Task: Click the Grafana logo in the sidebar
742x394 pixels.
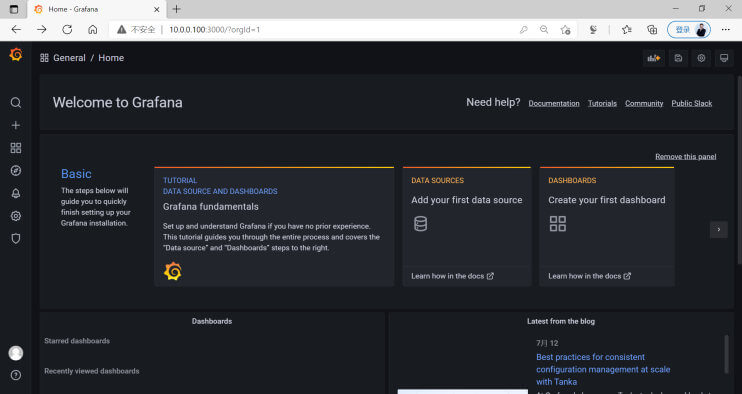Action: click(16, 55)
